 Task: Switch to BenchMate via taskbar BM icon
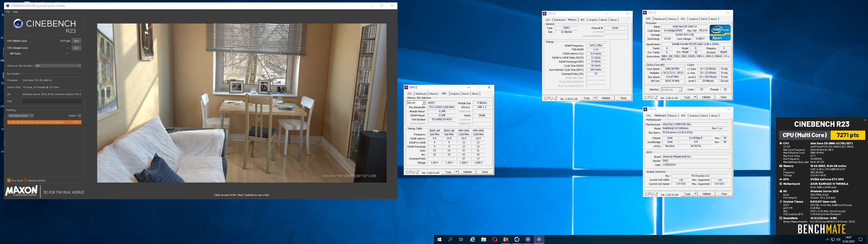click(x=506, y=240)
